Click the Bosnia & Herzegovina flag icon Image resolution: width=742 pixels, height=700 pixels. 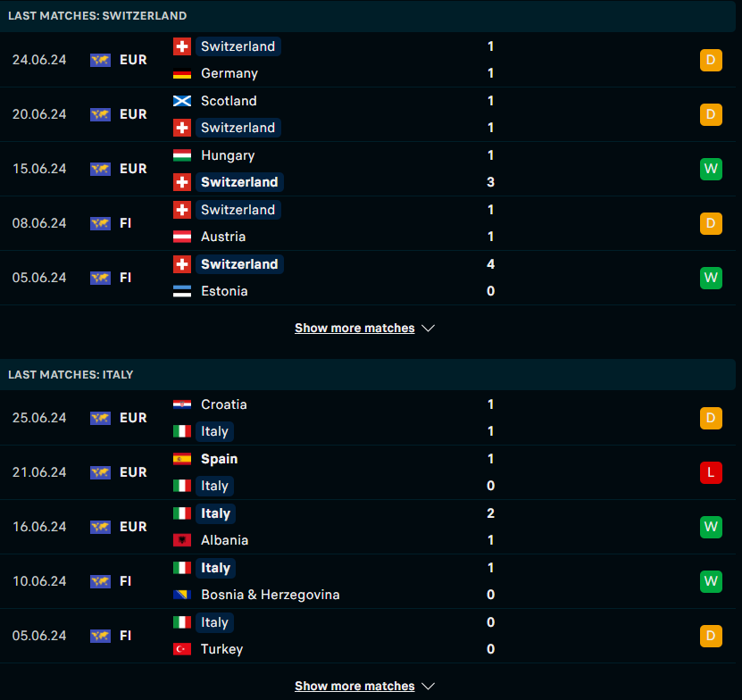pos(182,595)
